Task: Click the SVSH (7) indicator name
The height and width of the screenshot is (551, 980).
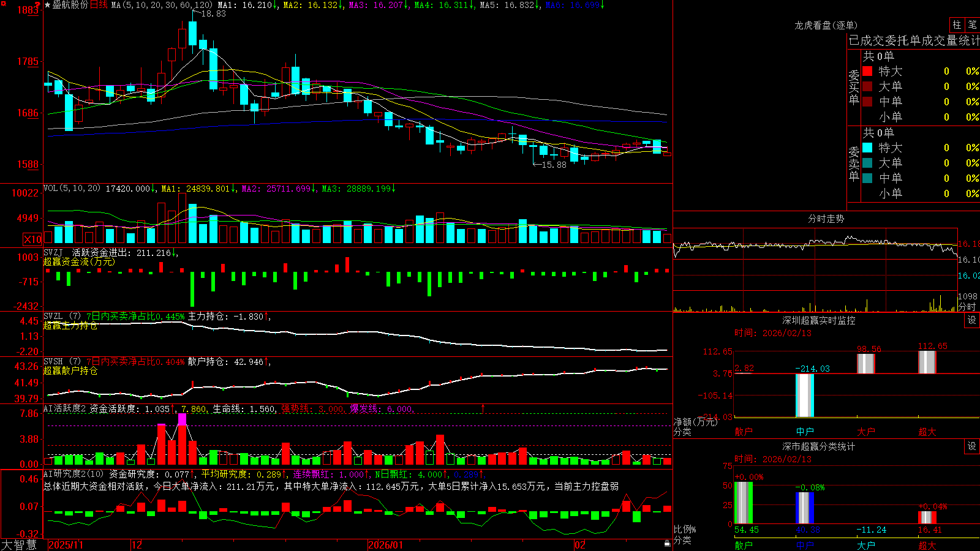Action: (62, 362)
